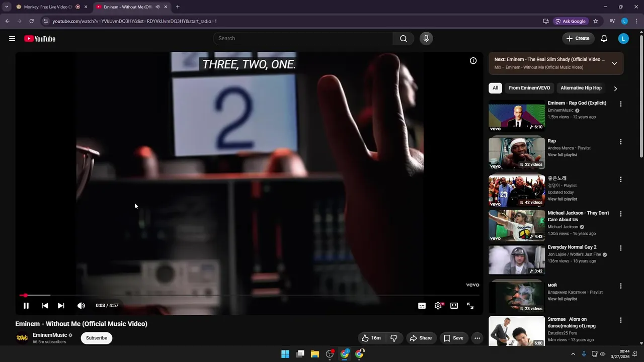
Task: Subscribe to EminemMusic
Action: [97, 338]
